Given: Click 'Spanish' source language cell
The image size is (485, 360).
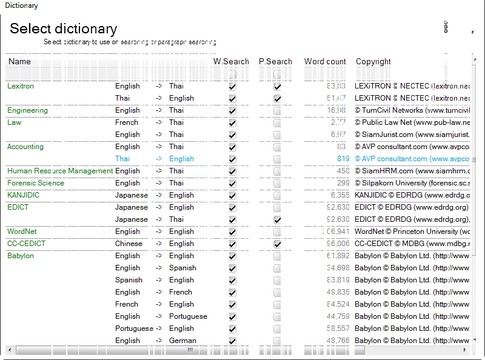Looking at the screenshot, I should click(x=129, y=280).
